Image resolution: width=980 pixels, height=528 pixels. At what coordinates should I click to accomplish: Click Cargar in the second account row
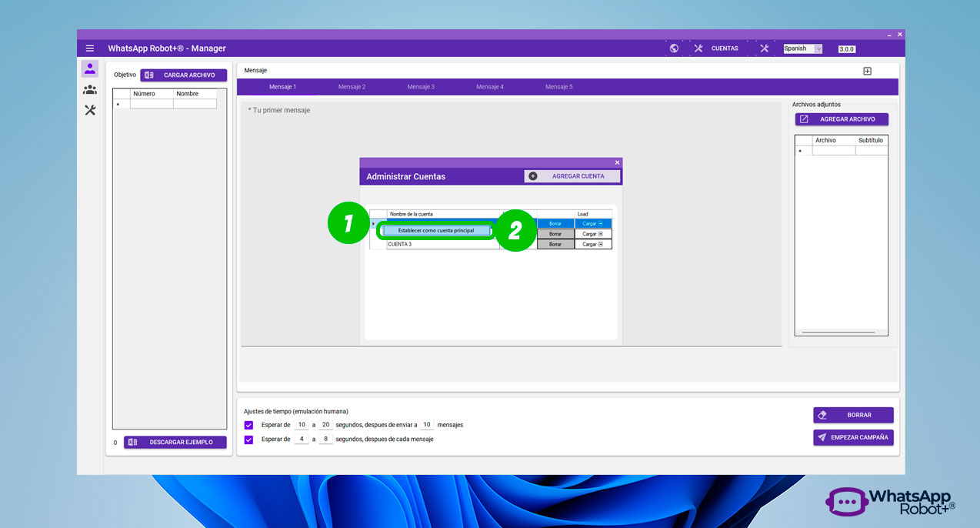pyautogui.click(x=593, y=233)
